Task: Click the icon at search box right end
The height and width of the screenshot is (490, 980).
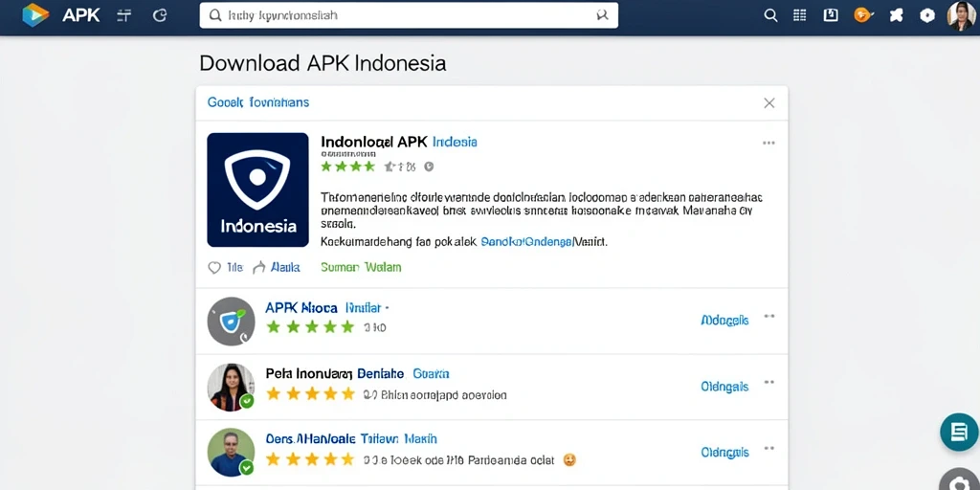Action: [x=602, y=15]
